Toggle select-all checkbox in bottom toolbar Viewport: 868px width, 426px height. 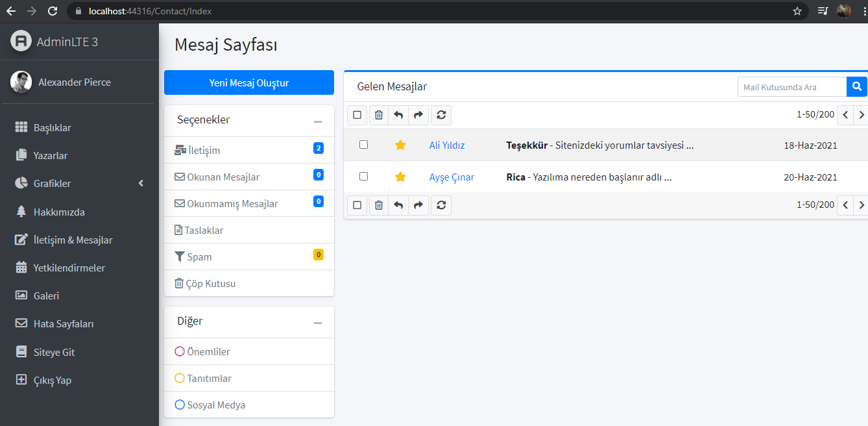point(357,205)
